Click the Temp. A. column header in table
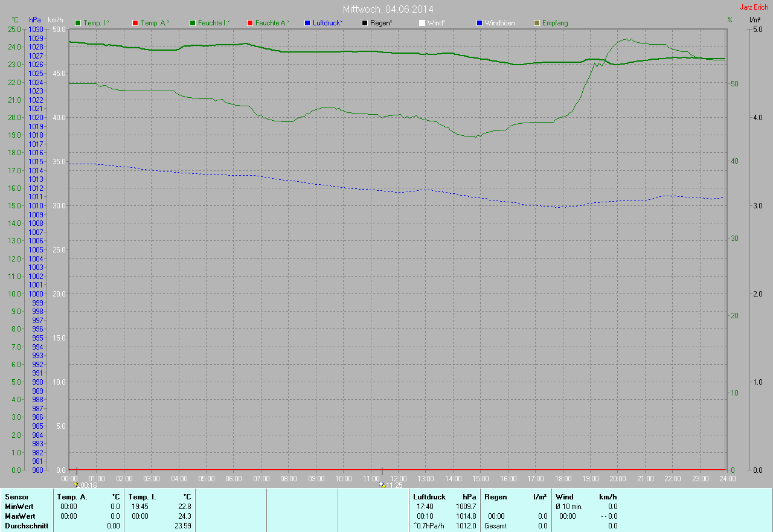Viewport: 773px width, 532px height. (x=72, y=497)
